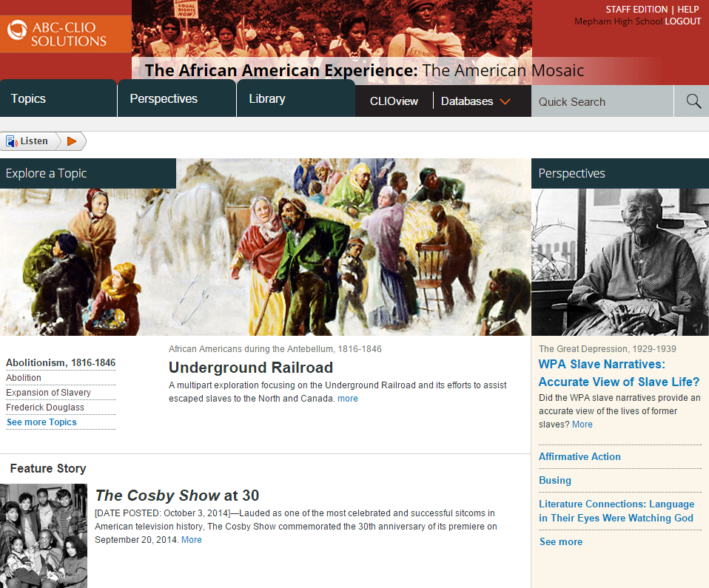Open the HELP link

688,10
